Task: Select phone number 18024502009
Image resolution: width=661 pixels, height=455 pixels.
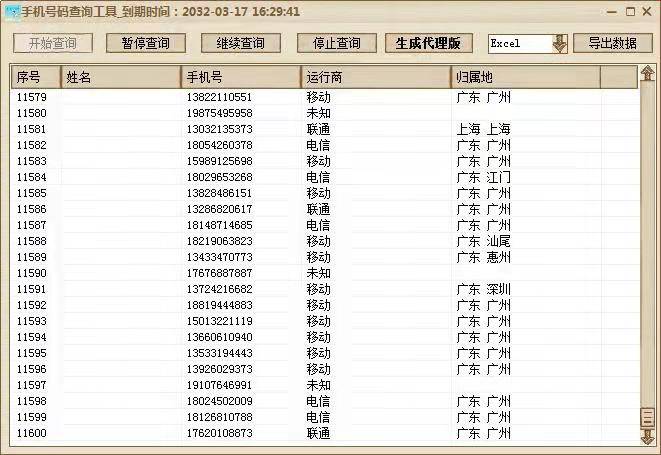Action: (219, 402)
